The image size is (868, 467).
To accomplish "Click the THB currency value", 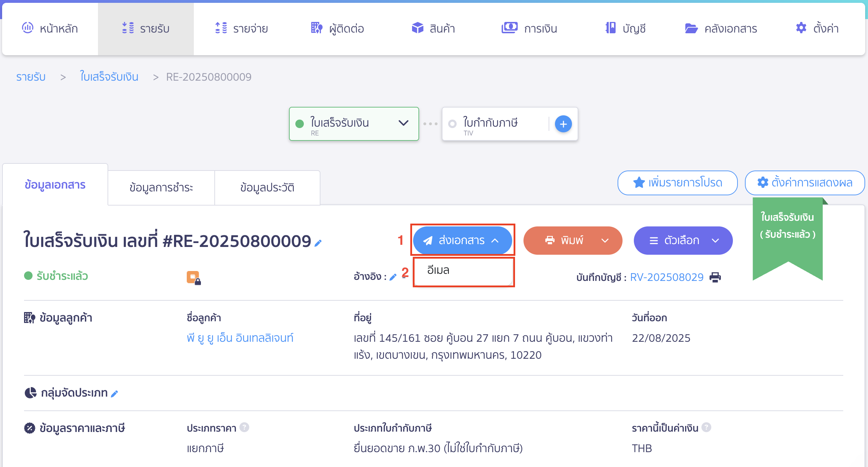I will (x=642, y=448).
